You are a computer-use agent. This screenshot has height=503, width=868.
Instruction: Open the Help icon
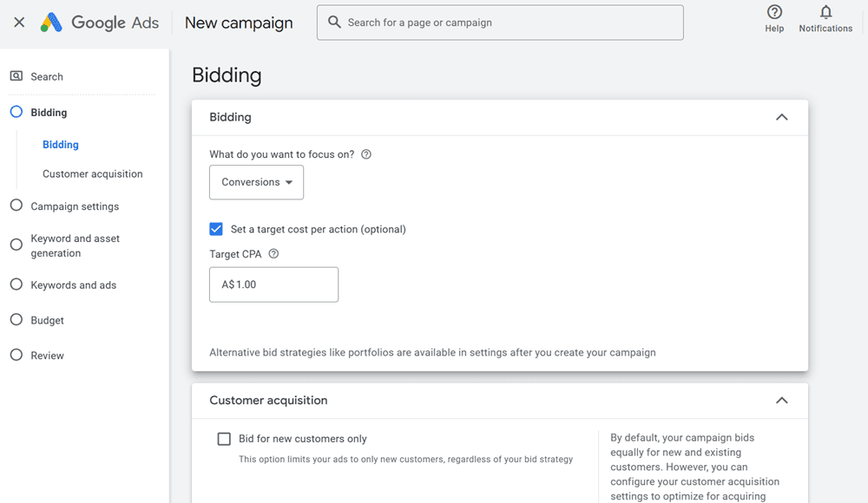(x=774, y=12)
